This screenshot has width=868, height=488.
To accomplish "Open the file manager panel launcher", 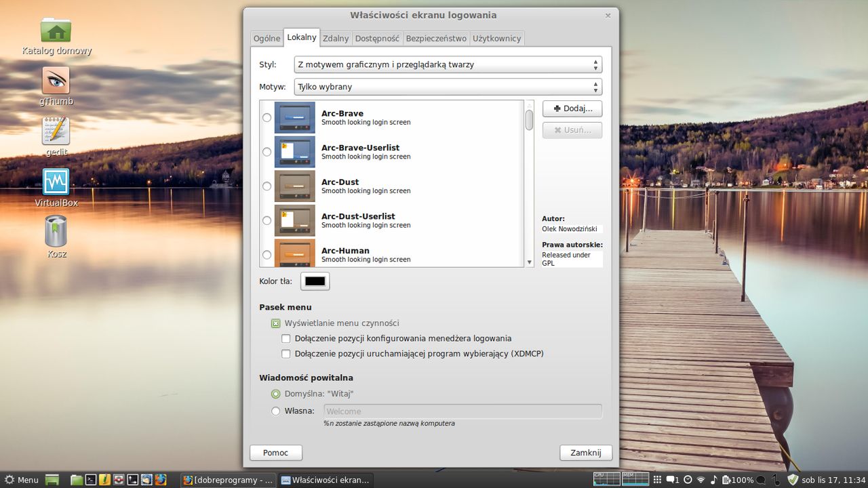I will point(76,480).
